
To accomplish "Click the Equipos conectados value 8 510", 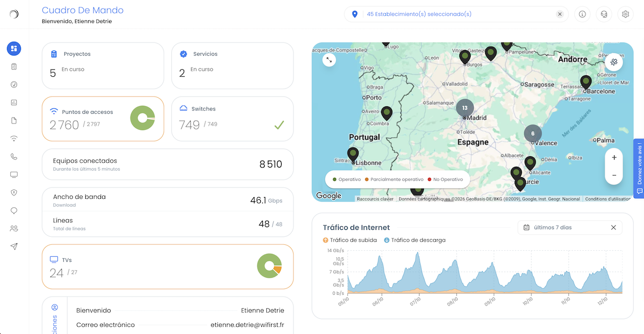I will 271,164.
